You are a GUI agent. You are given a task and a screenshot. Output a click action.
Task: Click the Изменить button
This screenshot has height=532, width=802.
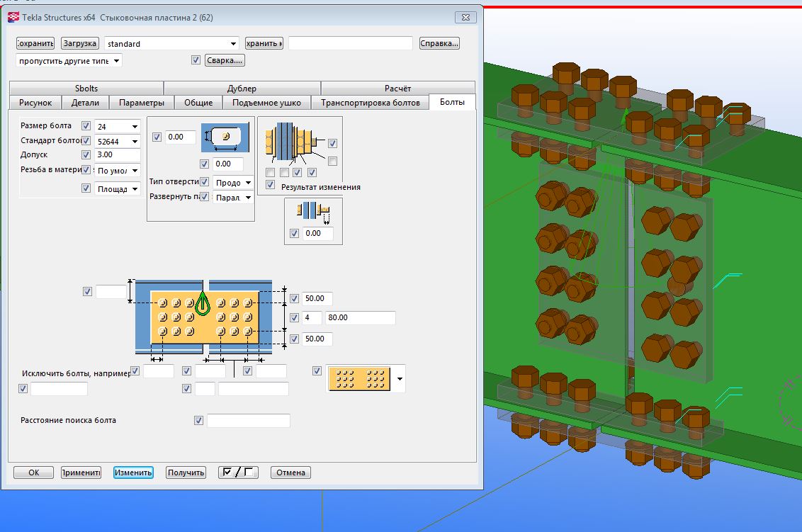133,473
